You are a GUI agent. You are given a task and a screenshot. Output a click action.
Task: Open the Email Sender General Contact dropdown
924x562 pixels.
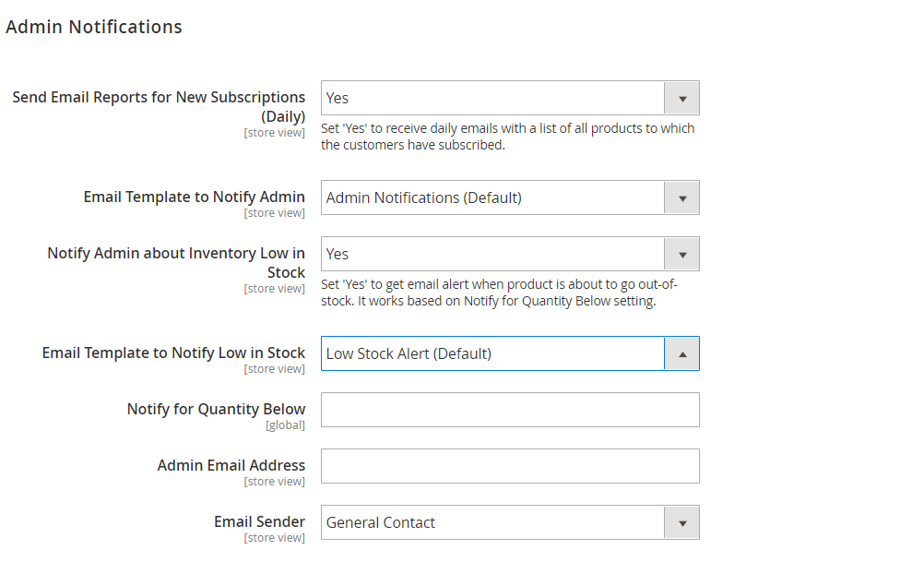[510, 522]
